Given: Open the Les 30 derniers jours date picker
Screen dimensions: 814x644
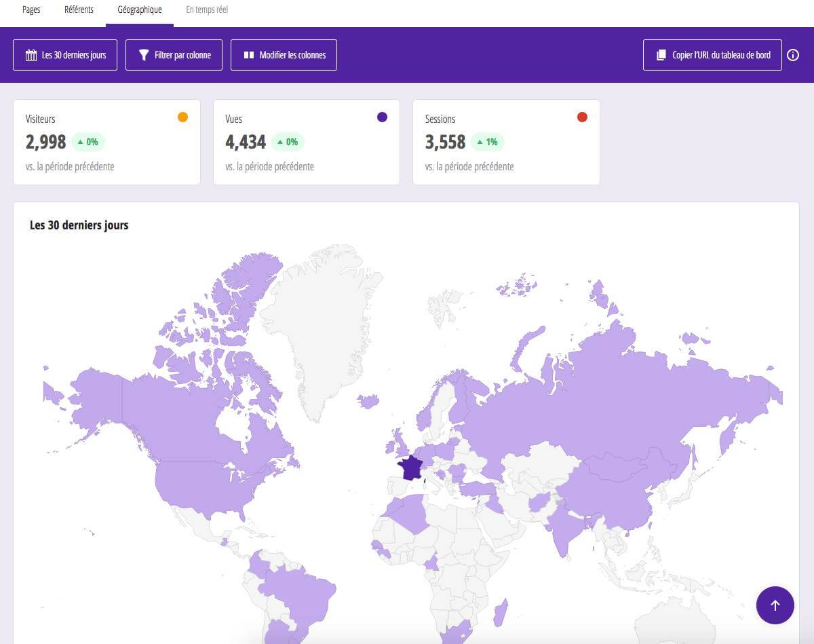Looking at the screenshot, I should (65, 55).
